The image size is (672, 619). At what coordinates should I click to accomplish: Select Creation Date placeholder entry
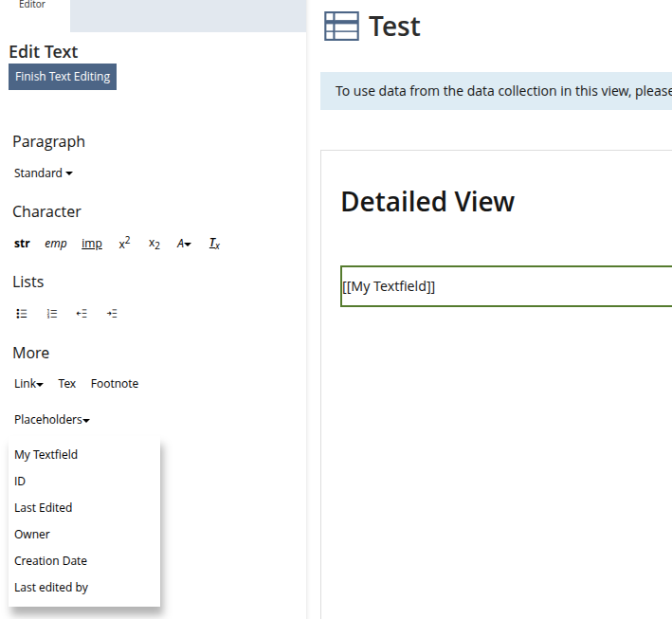tap(50, 561)
